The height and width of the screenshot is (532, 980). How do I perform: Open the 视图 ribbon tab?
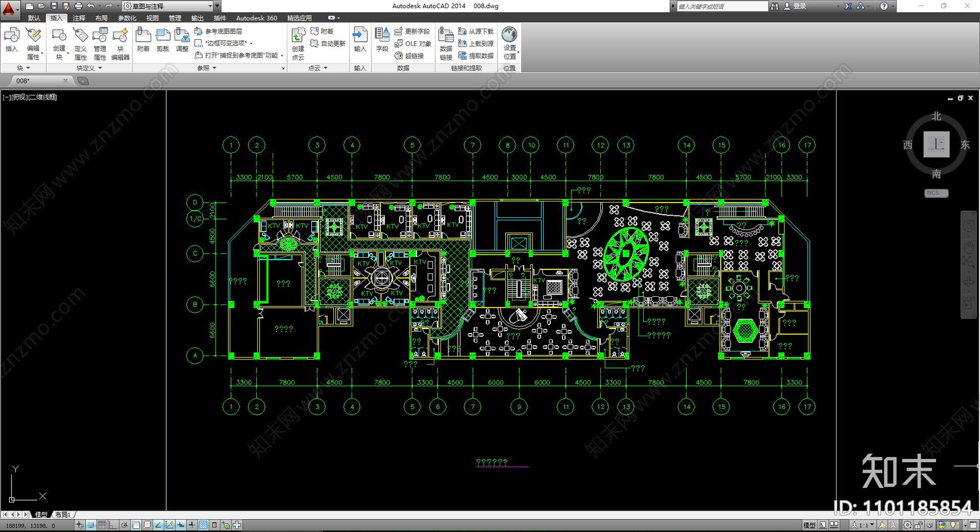pos(153,18)
